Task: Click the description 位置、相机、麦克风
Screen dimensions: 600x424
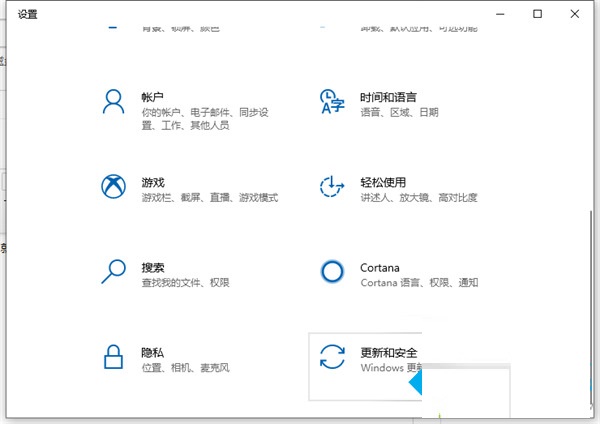Action: click(x=185, y=368)
